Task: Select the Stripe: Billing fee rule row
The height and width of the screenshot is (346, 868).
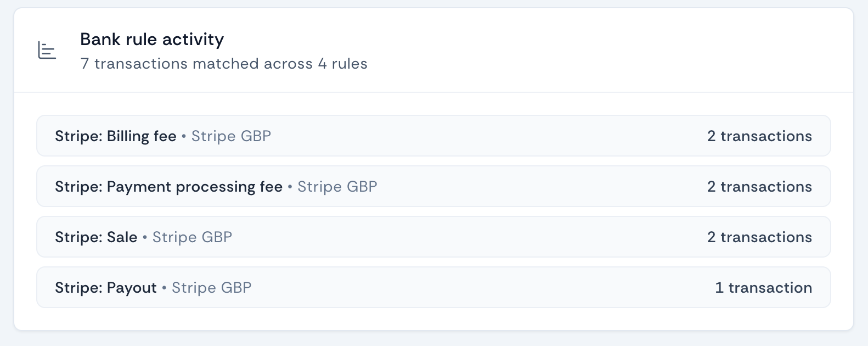Action: (433, 136)
